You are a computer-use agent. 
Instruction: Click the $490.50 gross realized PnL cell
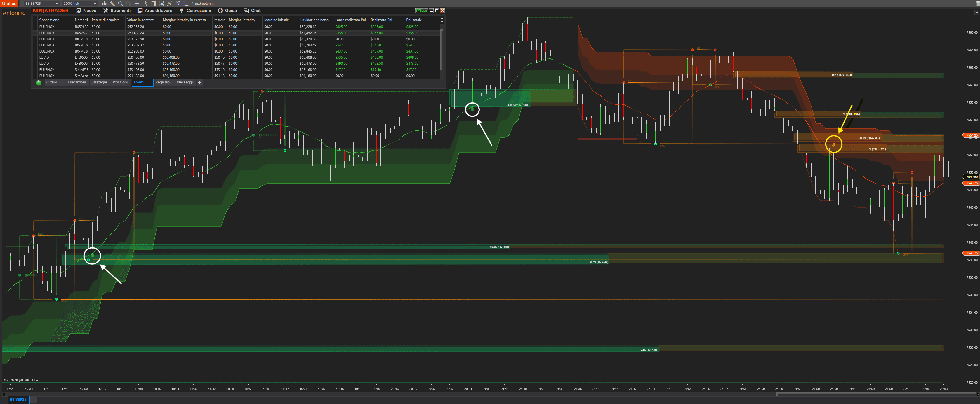point(351,64)
